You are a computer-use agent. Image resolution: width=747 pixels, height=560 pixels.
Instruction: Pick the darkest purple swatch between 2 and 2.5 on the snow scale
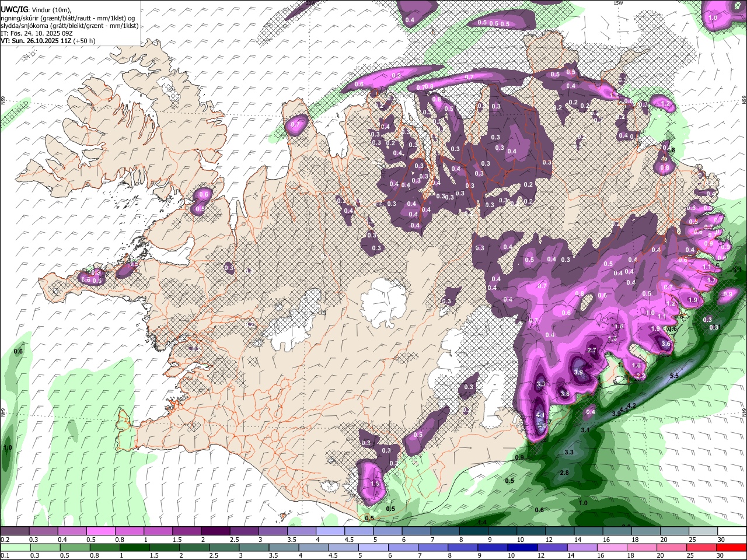[x=215, y=531]
